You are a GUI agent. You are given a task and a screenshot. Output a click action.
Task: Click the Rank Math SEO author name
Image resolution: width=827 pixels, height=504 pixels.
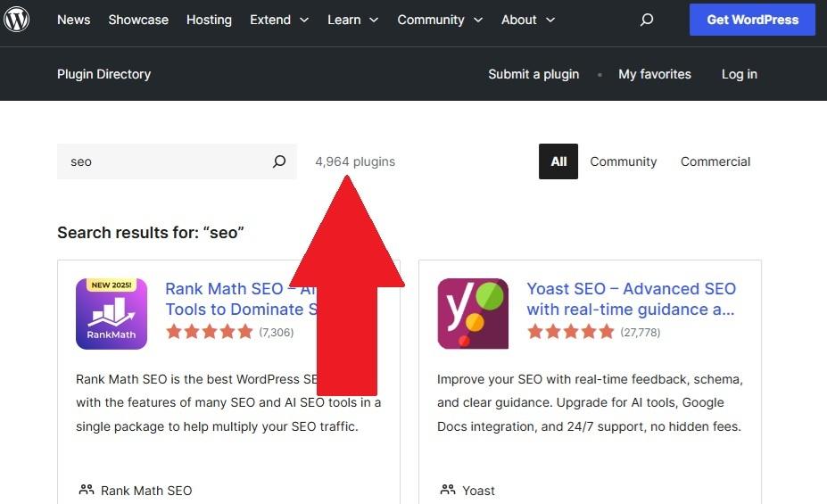[146, 491]
